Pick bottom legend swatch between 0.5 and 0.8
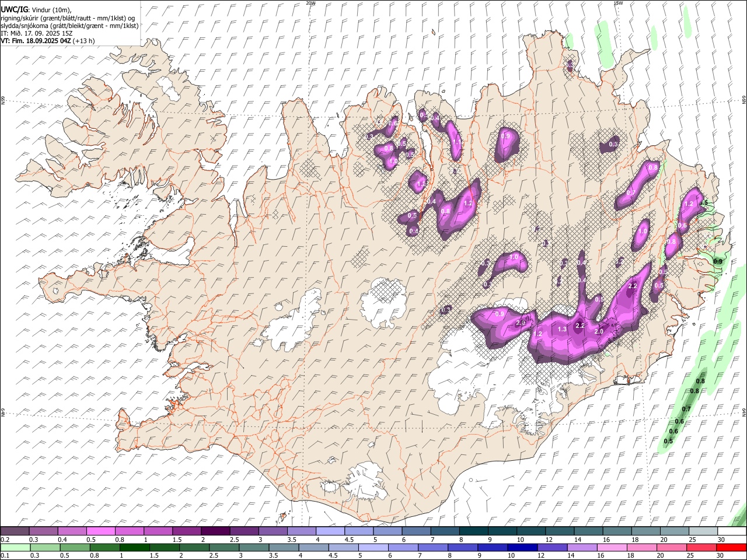747x560 pixels. click(75, 547)
